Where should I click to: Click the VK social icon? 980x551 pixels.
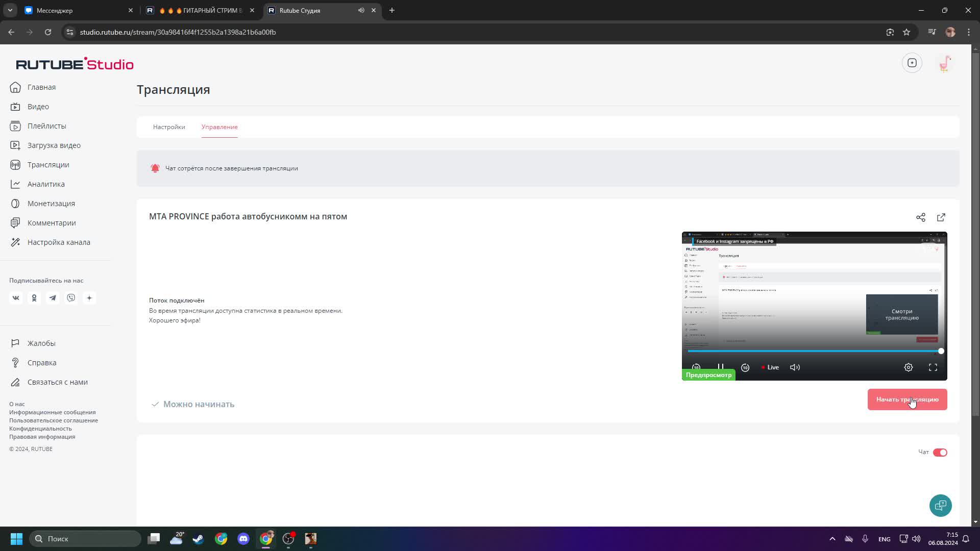(16, 298)
